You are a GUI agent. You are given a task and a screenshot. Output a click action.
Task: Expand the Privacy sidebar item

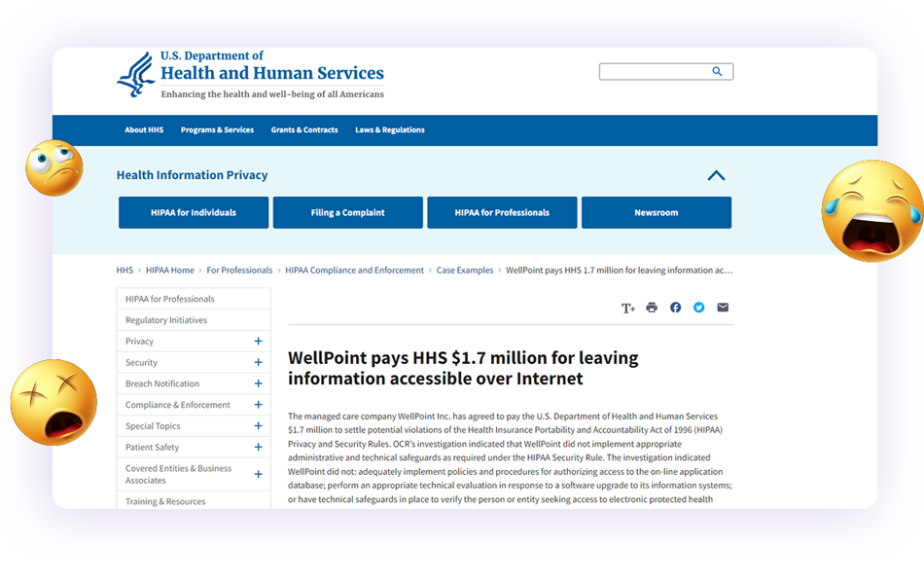258,341
